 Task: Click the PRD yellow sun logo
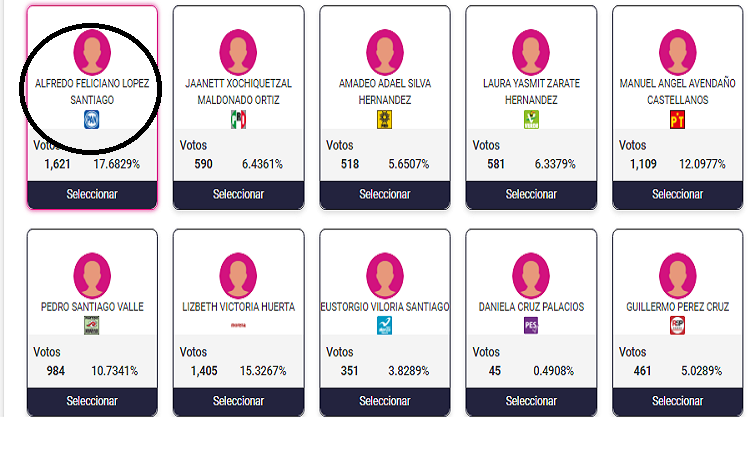point(385,120)
